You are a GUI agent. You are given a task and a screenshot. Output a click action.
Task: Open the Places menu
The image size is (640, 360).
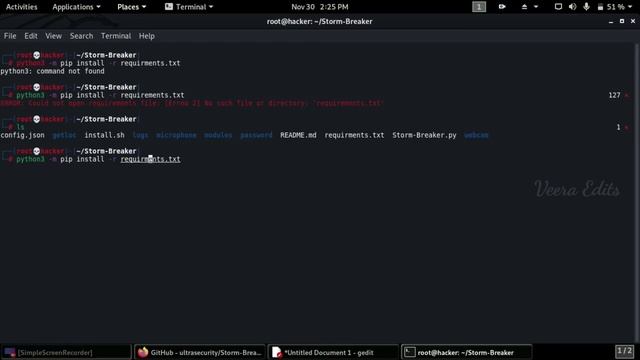[x=131, y=7]
